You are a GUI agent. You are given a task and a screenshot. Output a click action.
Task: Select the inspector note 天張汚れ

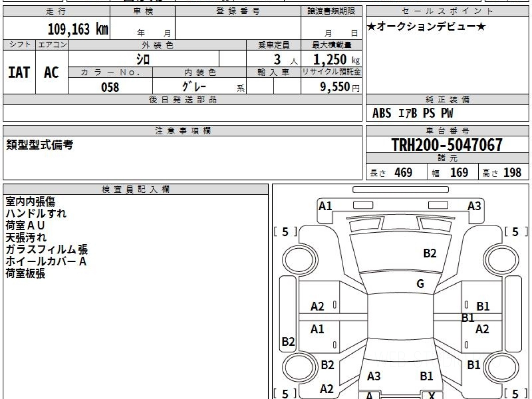[x=26, y=238]
